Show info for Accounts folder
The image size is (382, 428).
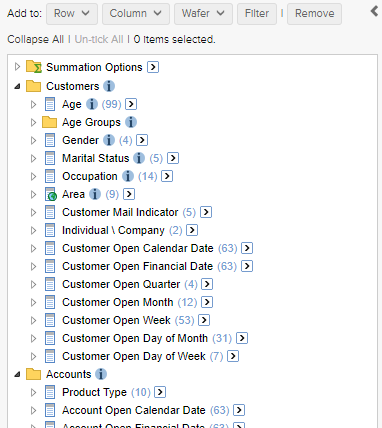[x=101, y=374]
